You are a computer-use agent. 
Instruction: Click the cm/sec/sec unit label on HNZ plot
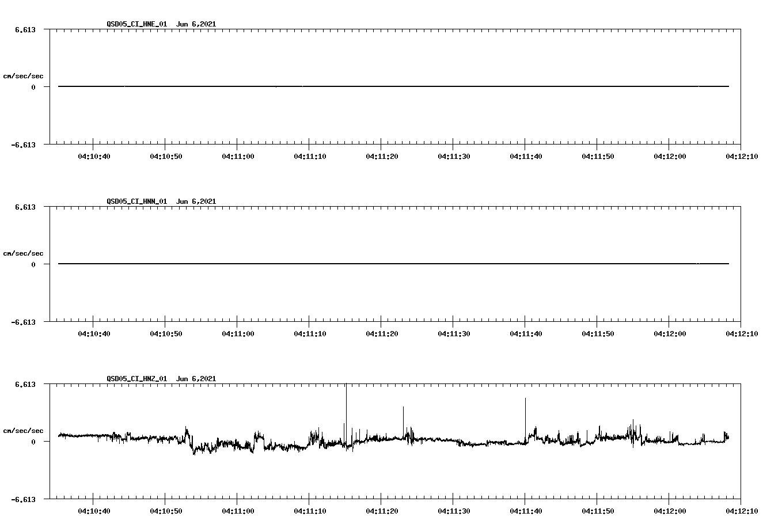(x=23, y=431)
